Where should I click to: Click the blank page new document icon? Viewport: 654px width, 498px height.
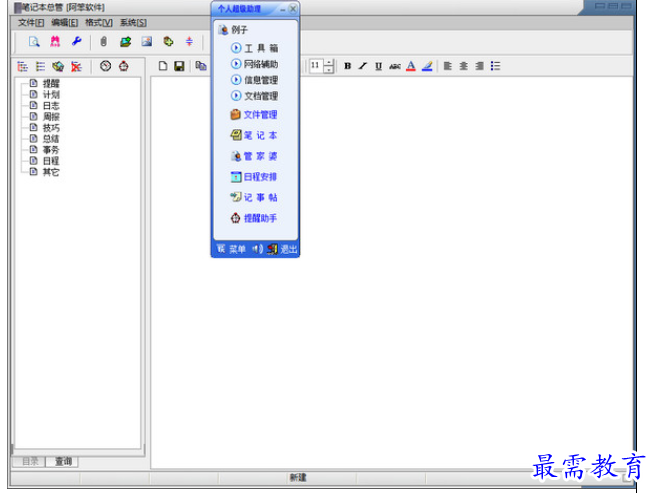click(x=163, y=66)
